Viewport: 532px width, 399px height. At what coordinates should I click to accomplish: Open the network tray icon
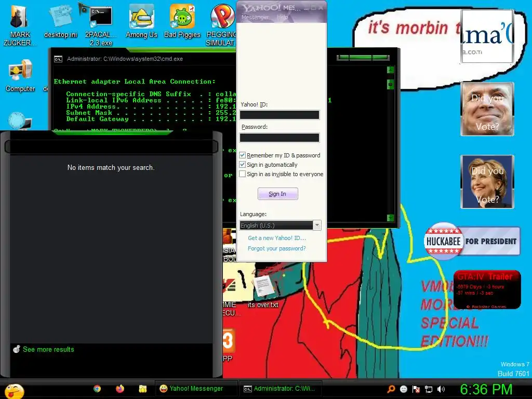(x=429, y=389)
